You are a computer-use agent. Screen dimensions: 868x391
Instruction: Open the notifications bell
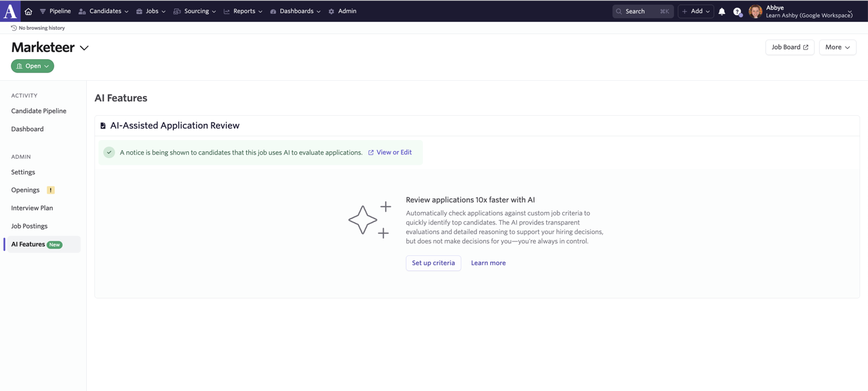721,11
